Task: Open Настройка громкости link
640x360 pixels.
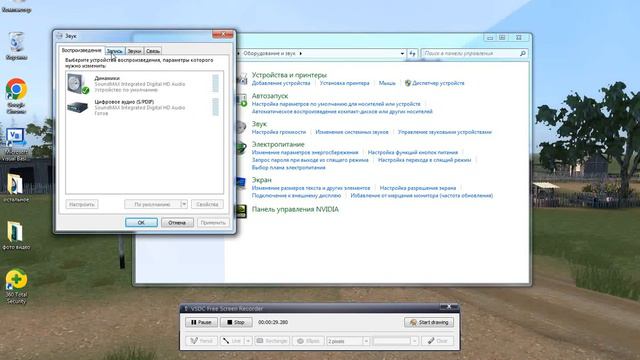Action: tap(279, 132)
